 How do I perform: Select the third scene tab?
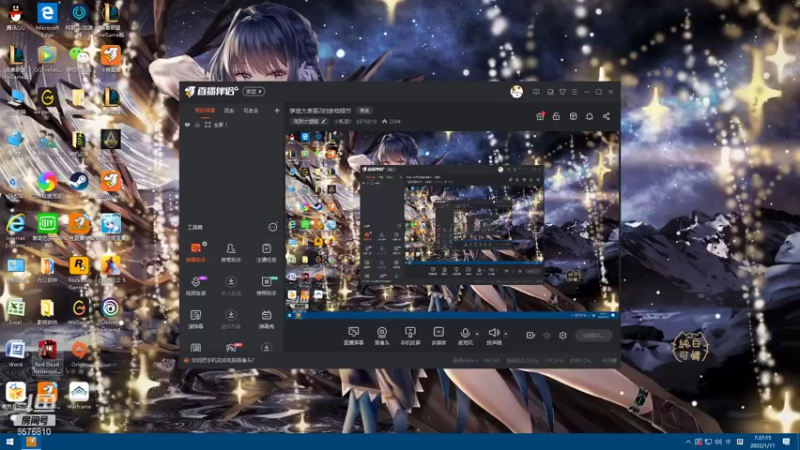[251, 110]
